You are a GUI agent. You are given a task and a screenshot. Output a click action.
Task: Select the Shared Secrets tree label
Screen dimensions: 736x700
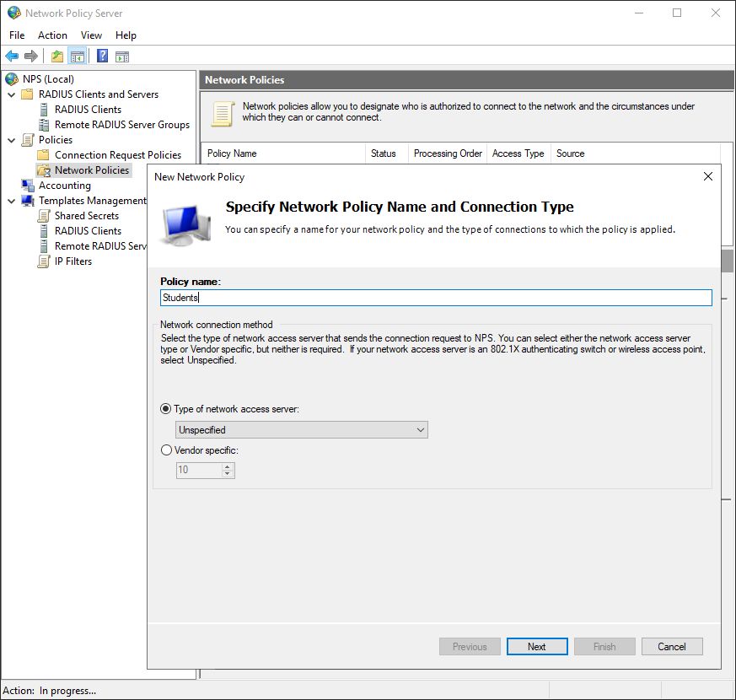point(87,216)
